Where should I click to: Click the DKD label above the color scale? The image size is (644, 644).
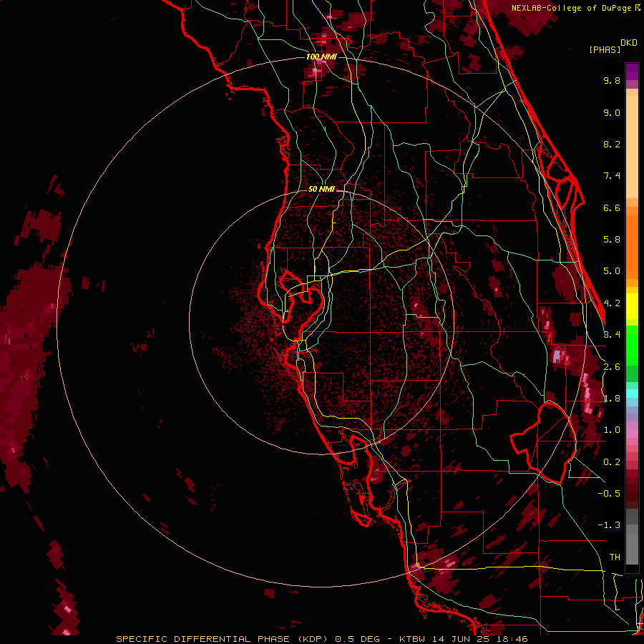629,43
